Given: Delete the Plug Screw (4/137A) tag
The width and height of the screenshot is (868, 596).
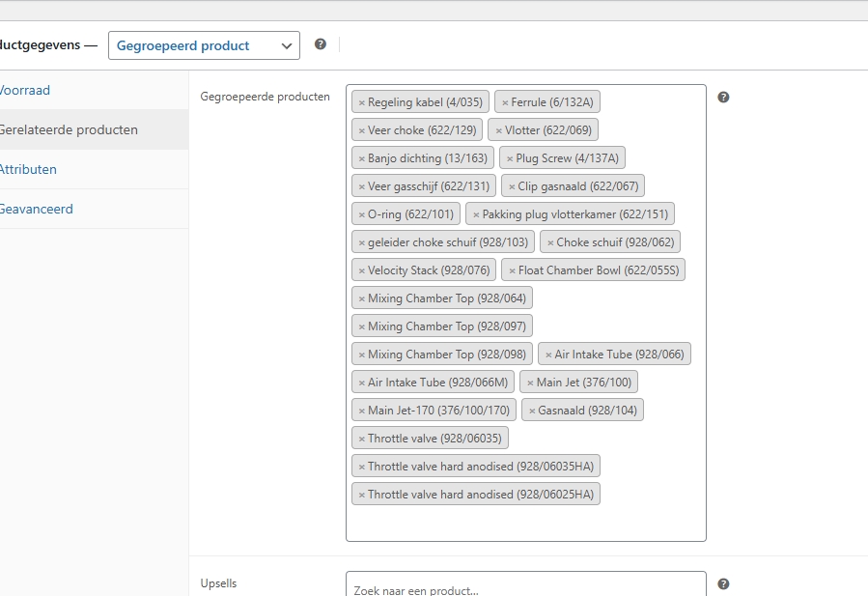Looking at the screenshot, I should tap(510, 158).
